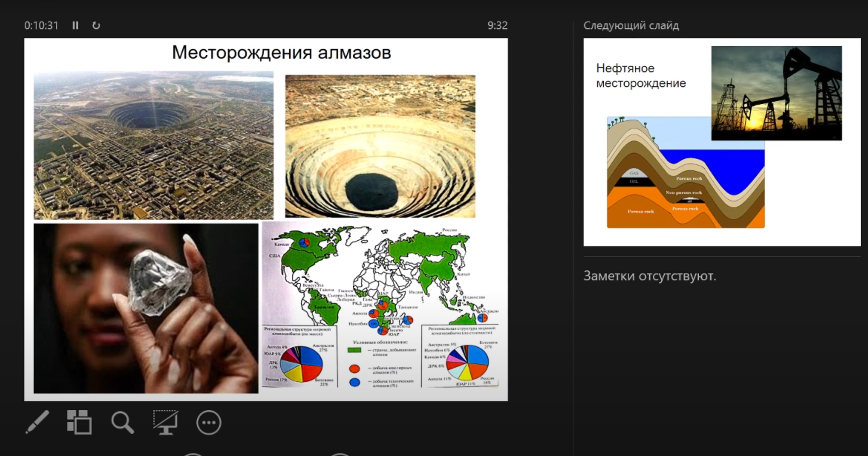Click the close-up open pit photo
The image size is (868, 456).
(x=380, y=146)
